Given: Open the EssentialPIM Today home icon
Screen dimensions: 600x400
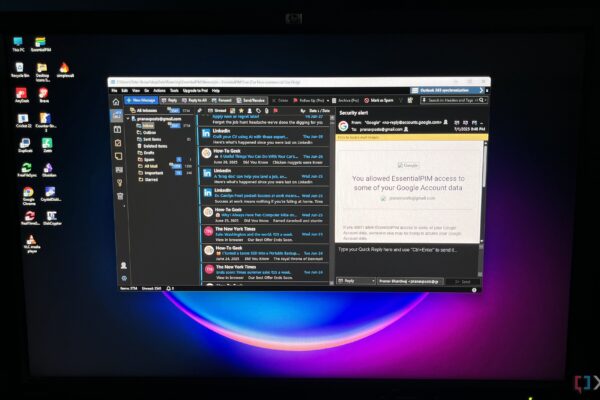Looking at the screenshot, I should click(x=116, y=102).
